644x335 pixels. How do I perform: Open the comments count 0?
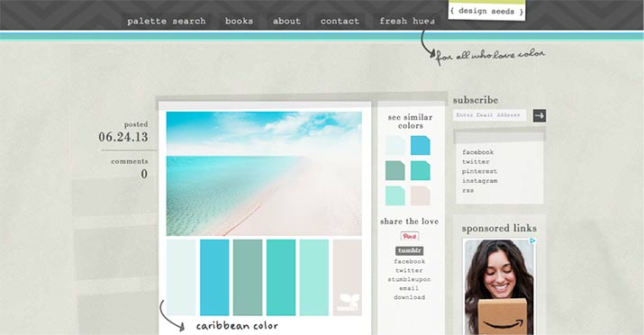pos(144,174)
